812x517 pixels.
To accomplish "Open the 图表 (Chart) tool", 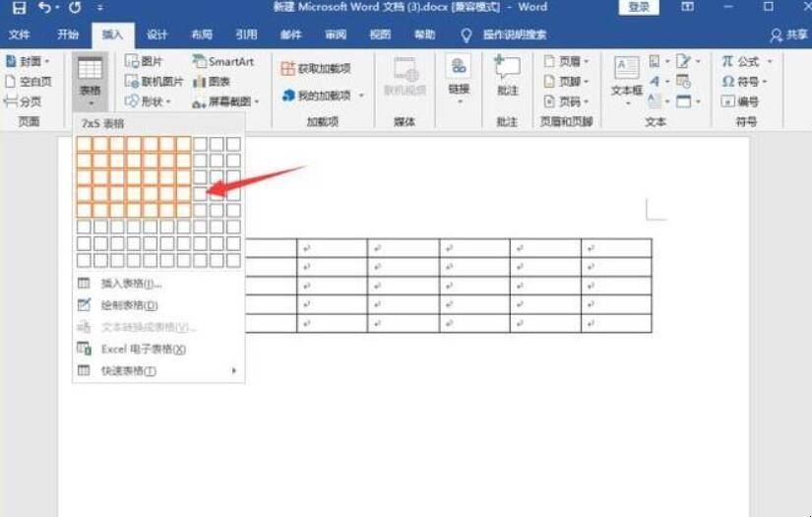I will point(212,82).
